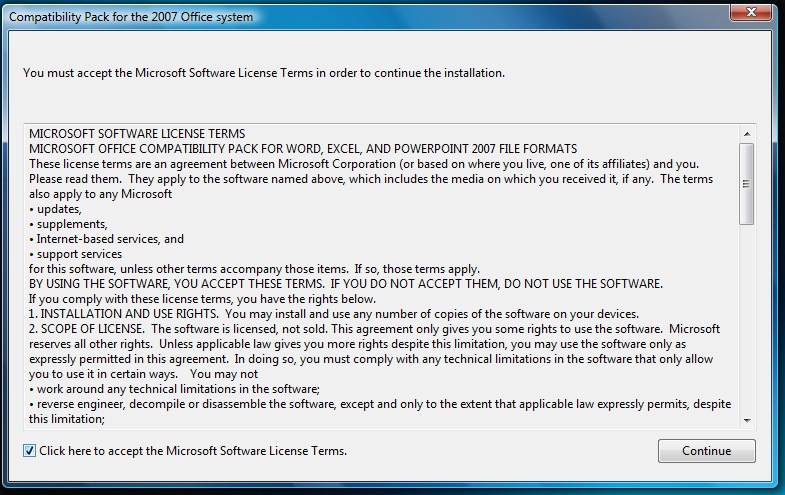
Task: Click the '• support services' line
Action: tap(76, 254)
